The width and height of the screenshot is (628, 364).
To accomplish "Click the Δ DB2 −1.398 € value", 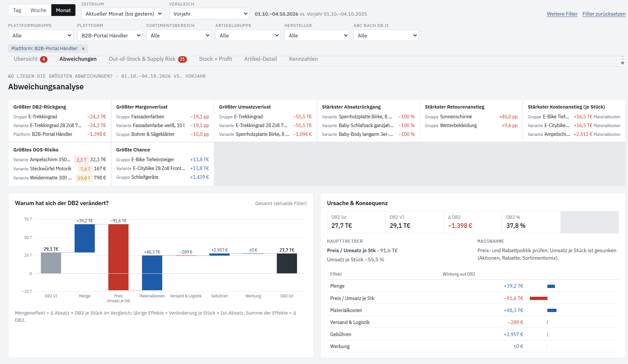I will (460, 226).
